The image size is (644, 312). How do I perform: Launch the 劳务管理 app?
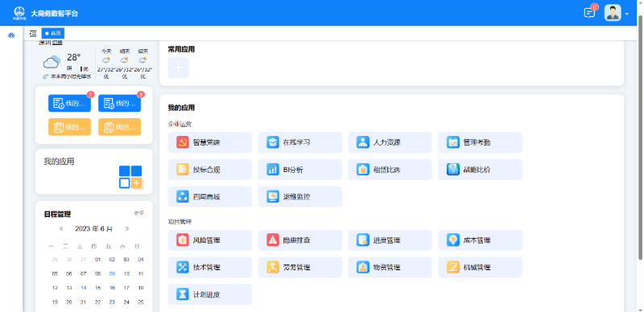click(x=300, y=267)
